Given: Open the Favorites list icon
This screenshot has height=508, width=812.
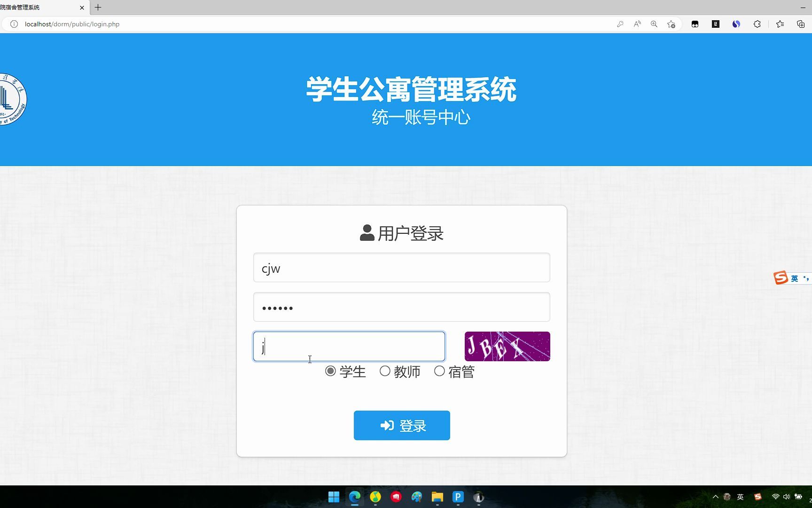Looking at the screenshot, I should point(780,24).
